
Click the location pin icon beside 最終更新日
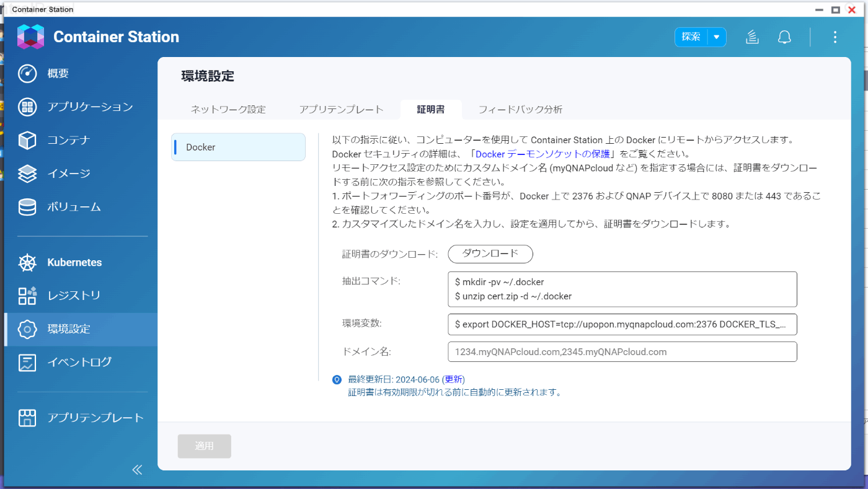click(x=337, y=380)
